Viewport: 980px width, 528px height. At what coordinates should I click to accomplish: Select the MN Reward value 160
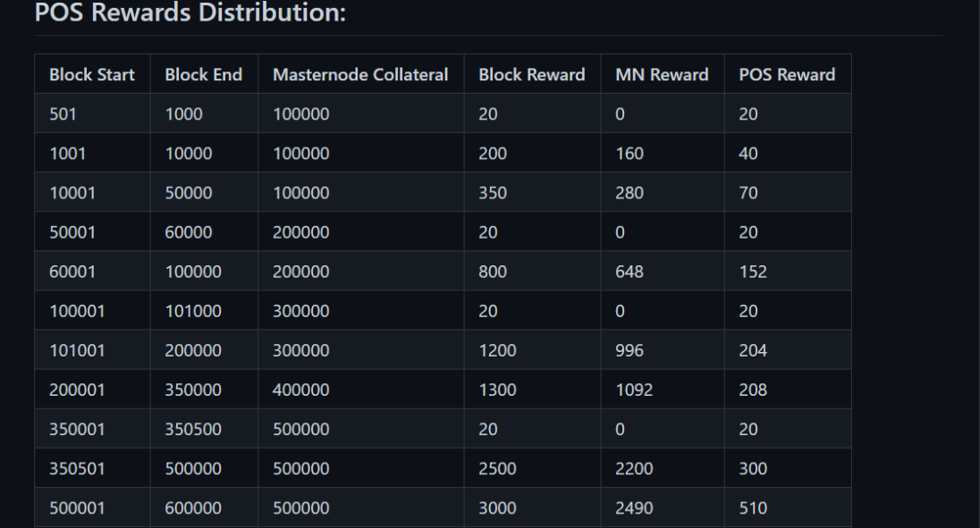629,153
